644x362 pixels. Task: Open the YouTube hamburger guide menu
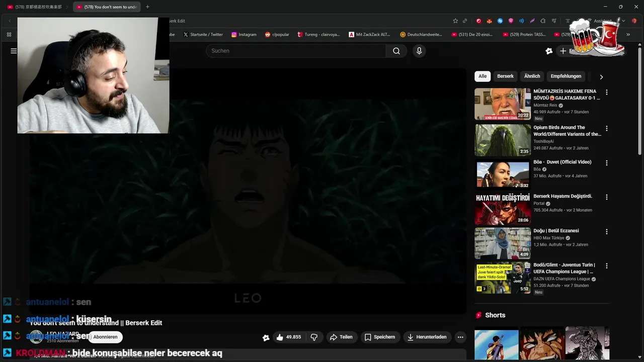[x=14, y=51]
